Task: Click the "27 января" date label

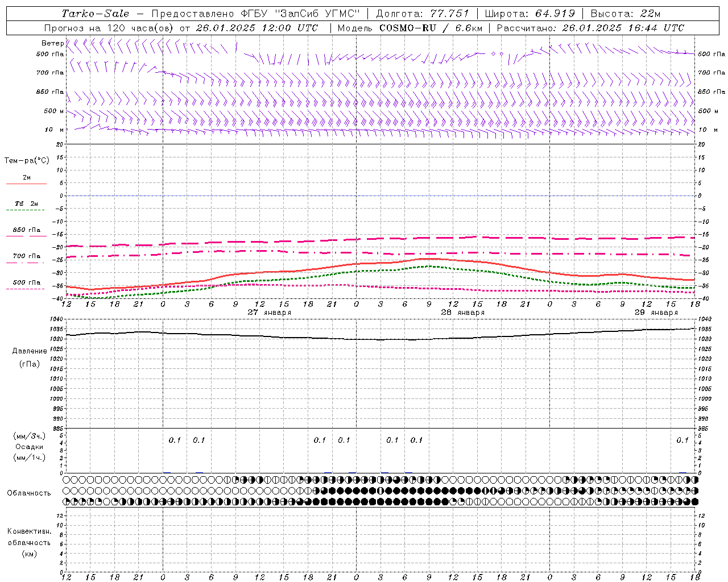Action: [x=270, y=313]
